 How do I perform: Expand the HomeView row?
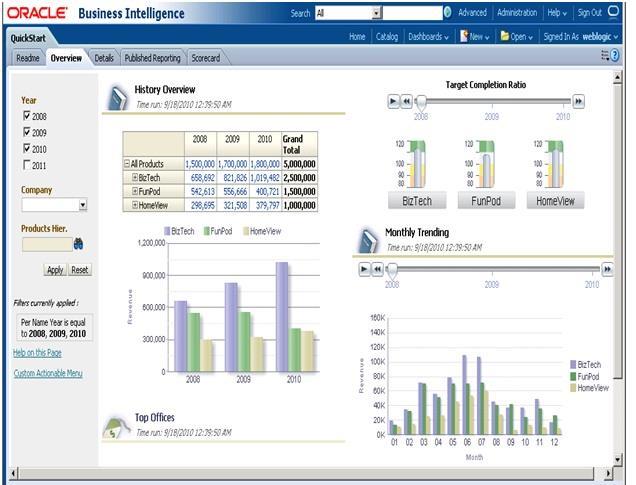tap(135, 205)
